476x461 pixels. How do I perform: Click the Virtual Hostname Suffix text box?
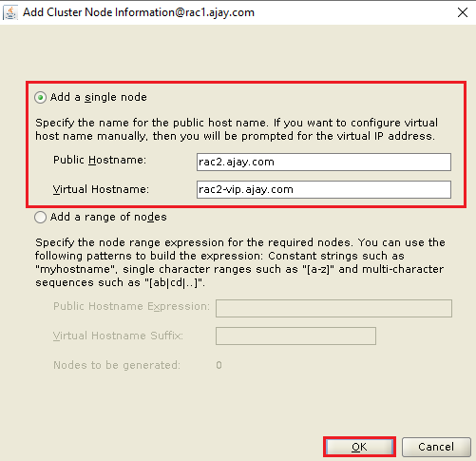[x=295, y=336]
